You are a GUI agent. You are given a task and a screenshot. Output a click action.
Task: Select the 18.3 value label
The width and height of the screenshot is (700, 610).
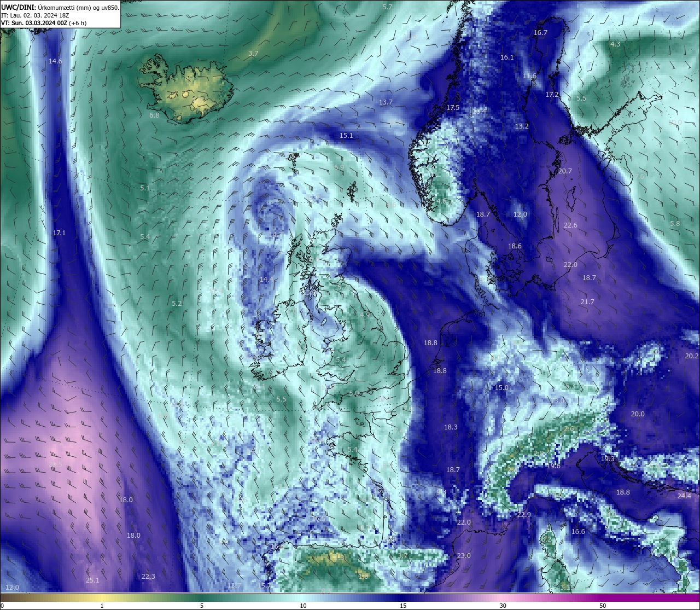click(x=451, y=427)
